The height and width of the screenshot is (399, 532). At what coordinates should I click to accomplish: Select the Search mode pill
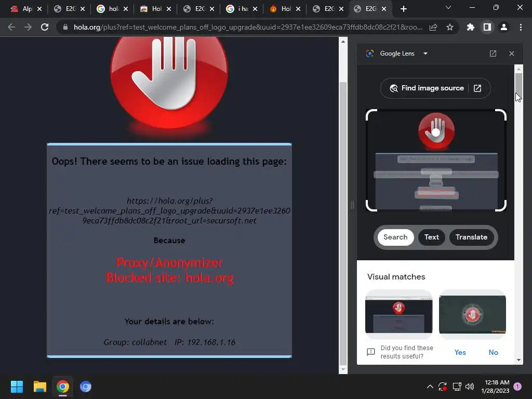395,237
